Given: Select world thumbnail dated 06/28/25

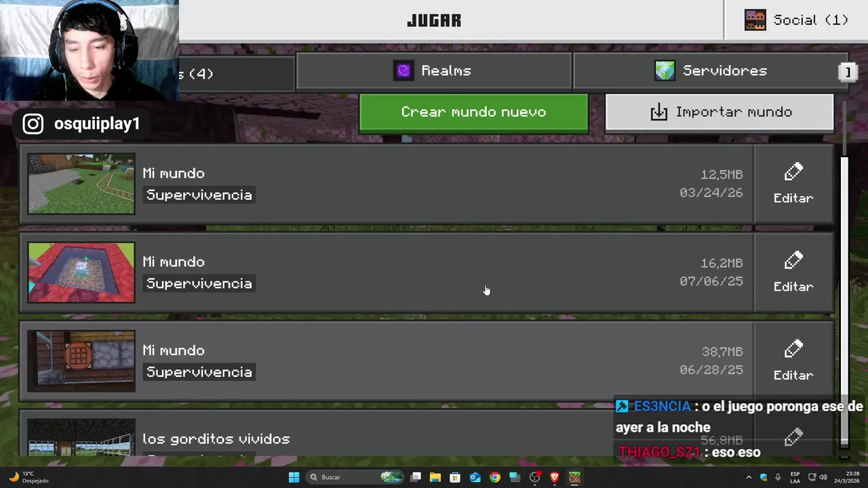Looking at the screenshot, I should [x=81, y=361].
